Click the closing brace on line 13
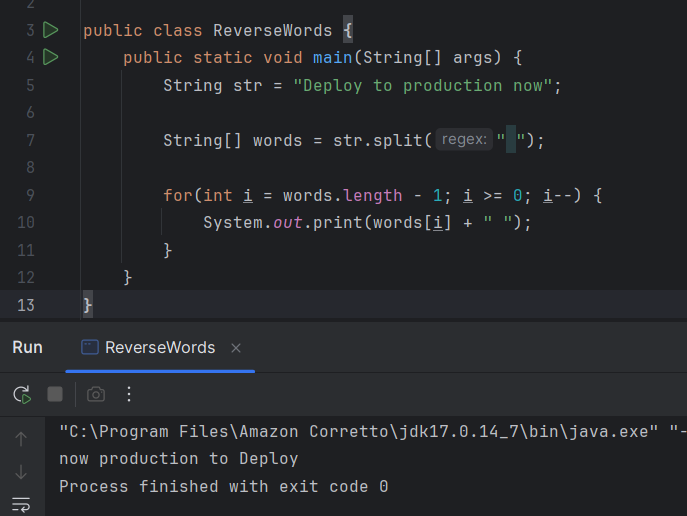687x516 pixels. pyautogui.click(x=88, y=304)
